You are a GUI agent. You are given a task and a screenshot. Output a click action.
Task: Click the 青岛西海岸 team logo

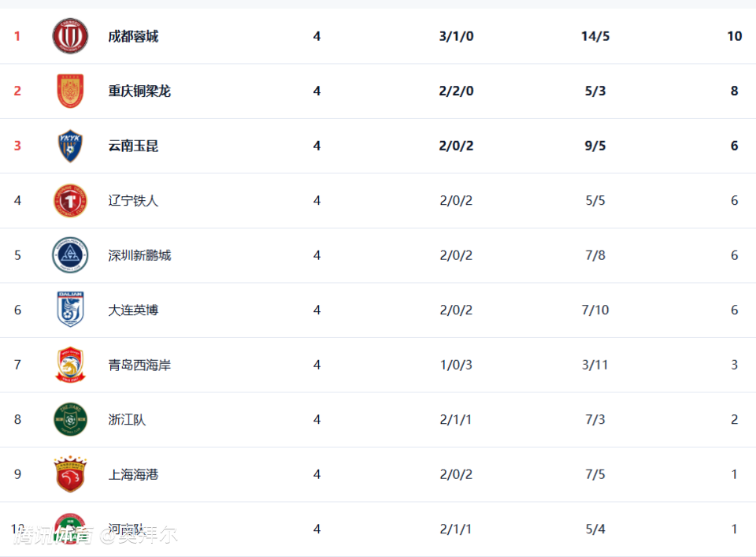click(70, 365)
